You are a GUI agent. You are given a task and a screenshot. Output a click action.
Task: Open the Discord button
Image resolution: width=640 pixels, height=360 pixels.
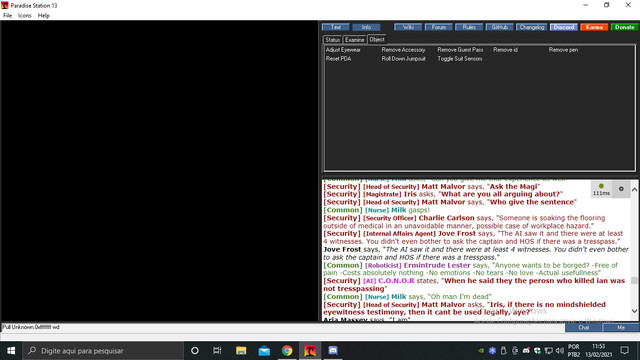(x=564, y=27)
